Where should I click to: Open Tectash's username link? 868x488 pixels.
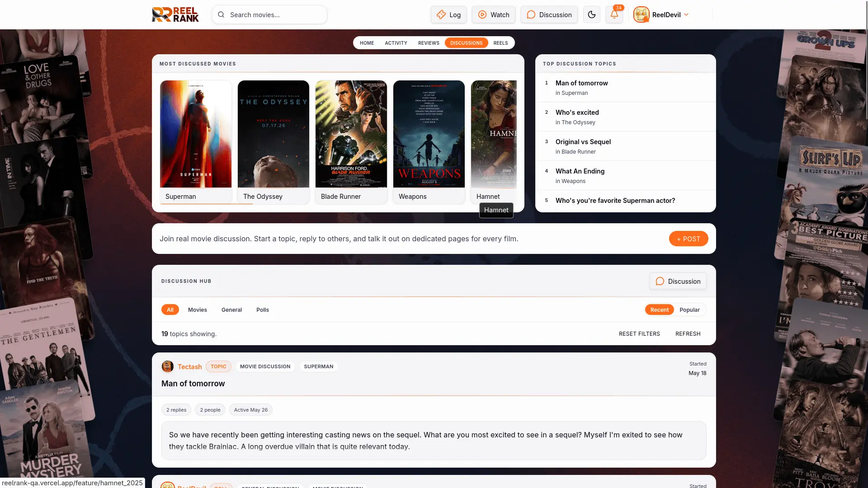(x=190, y=366)
